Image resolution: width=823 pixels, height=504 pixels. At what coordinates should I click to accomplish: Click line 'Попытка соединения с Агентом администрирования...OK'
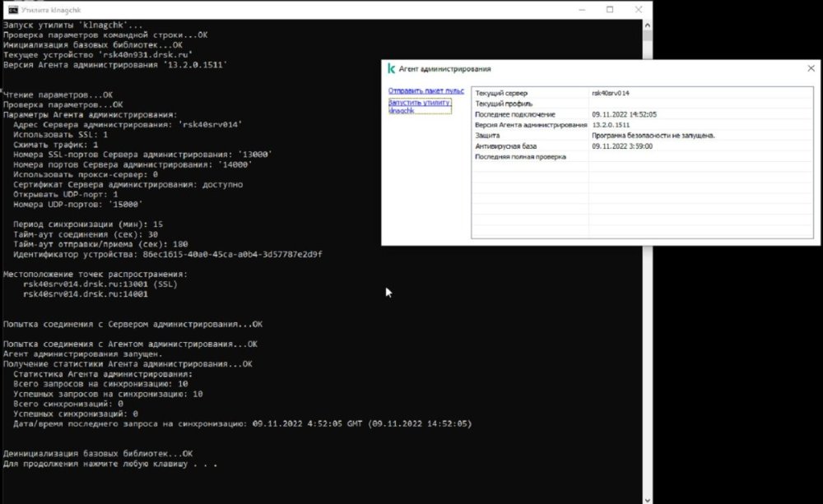pos(130,344)
